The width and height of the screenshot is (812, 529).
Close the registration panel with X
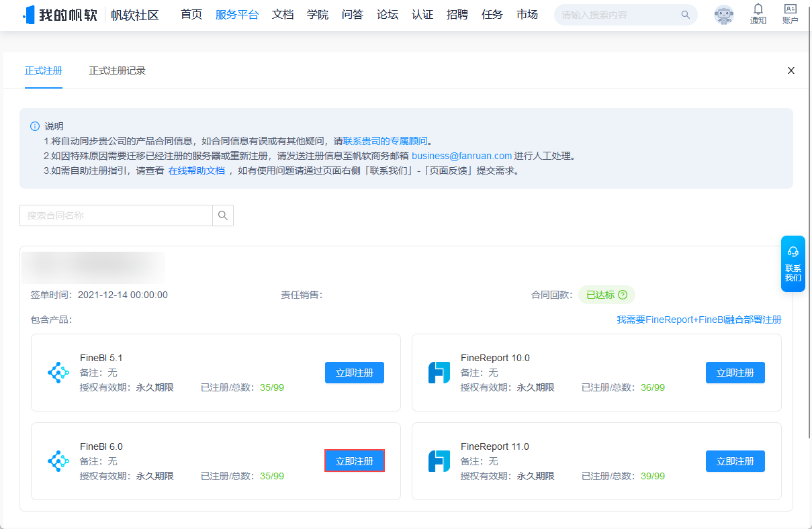click(x=791, y=70)
